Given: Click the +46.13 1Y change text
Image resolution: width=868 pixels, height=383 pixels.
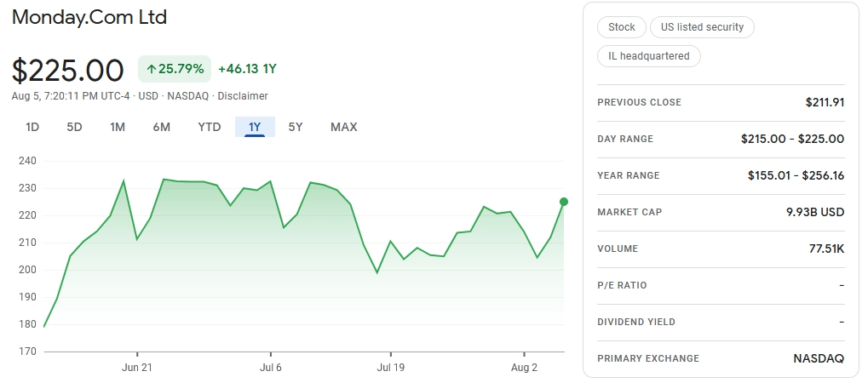Looking at the screenshot, I should 247,69.
